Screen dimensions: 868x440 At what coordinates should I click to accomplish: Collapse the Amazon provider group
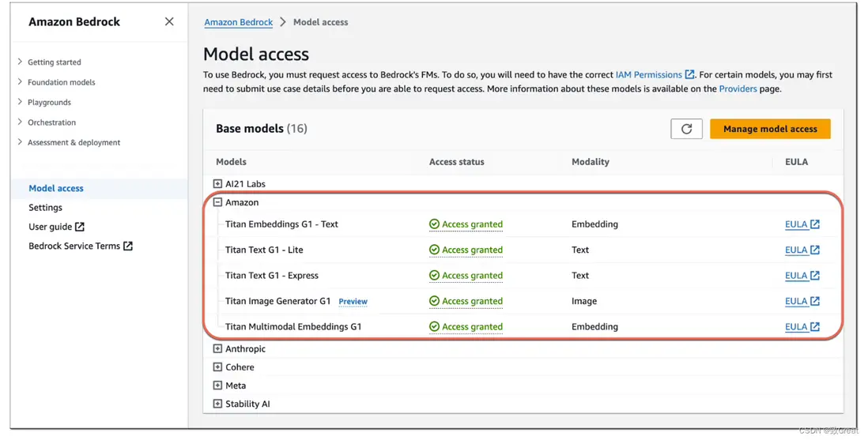pos(217,202)
